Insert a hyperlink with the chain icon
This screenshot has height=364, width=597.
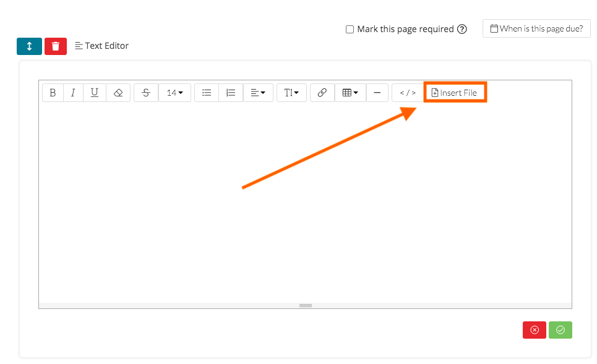[322, 93]
